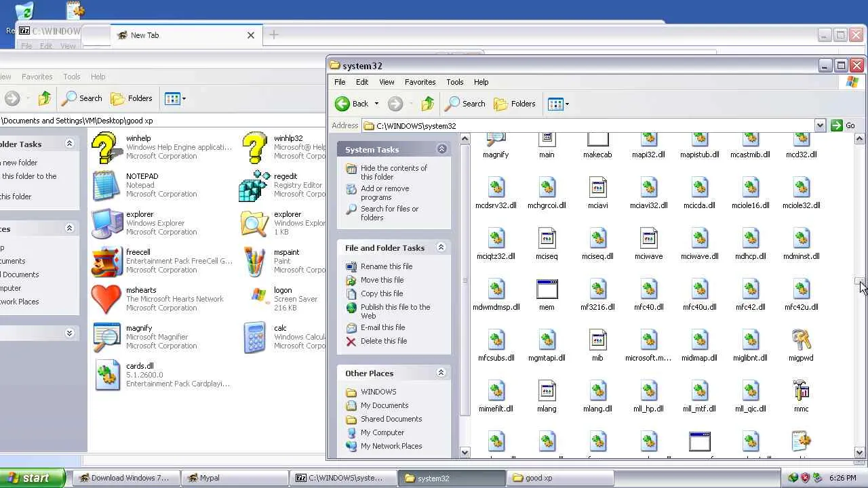Click Search in the system32 toolbar
This screenshot has width=868, height=488.
click(465, 104)
